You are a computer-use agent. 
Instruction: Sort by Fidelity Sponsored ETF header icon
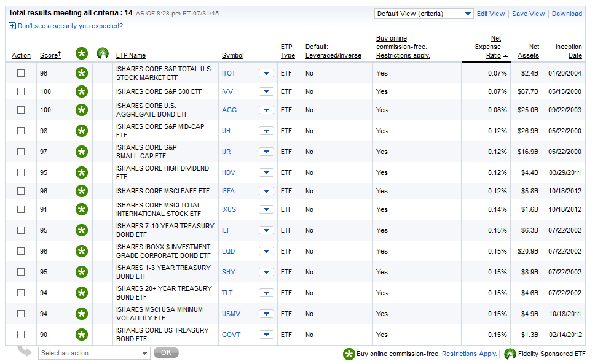[x=103, y=53]
